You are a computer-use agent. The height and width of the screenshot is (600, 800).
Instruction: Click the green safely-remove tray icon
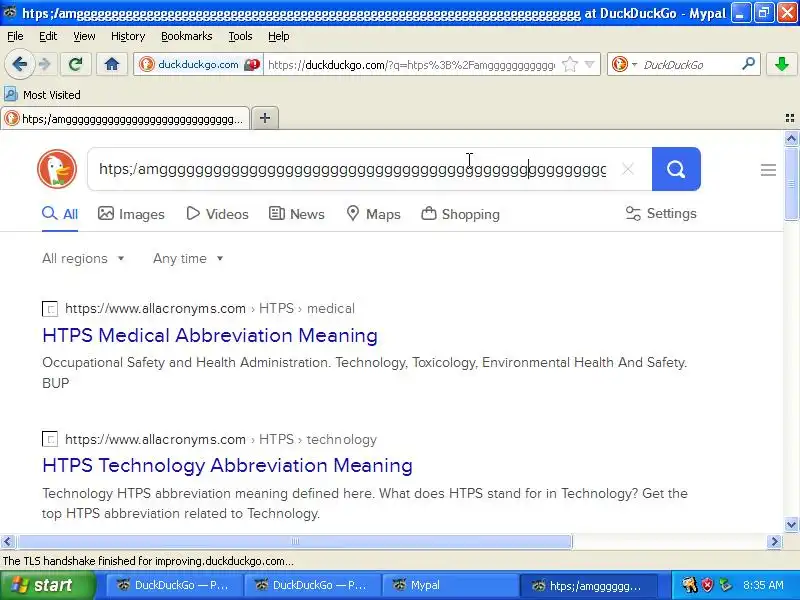[725, 585]
